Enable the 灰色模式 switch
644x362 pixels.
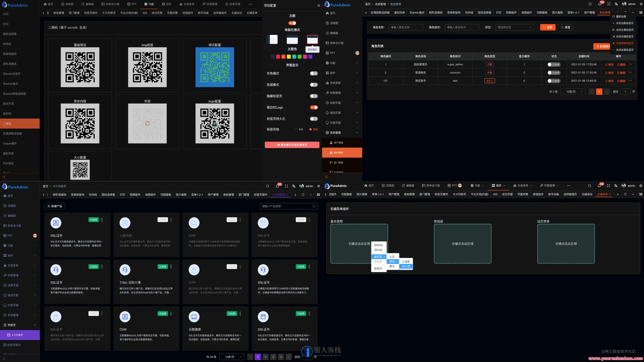point(314,73)
